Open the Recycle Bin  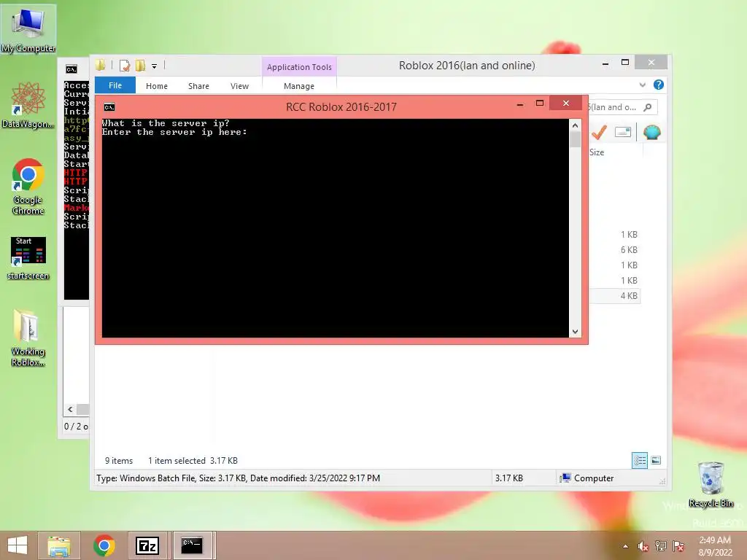(x=711, y=484)
